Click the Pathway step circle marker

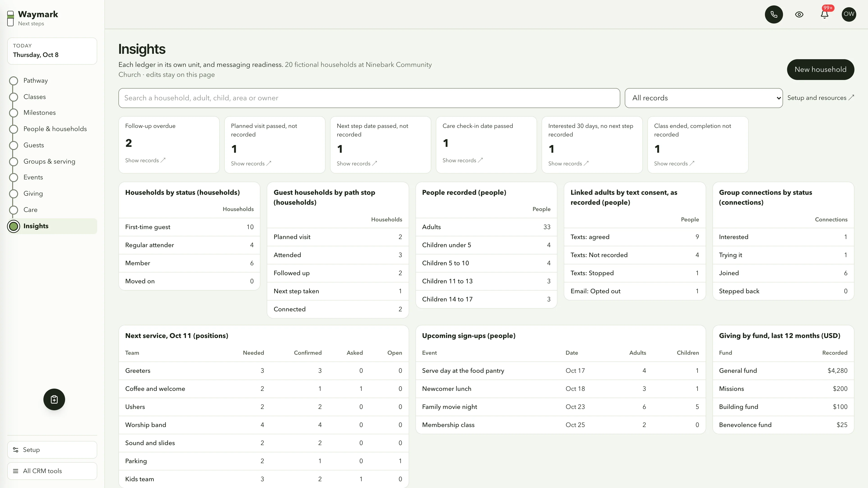coord(14,81)
